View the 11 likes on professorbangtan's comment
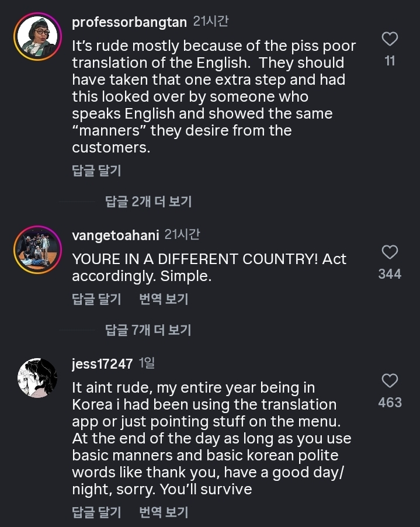Screen dimensions: 420x527 pos(390,61)
